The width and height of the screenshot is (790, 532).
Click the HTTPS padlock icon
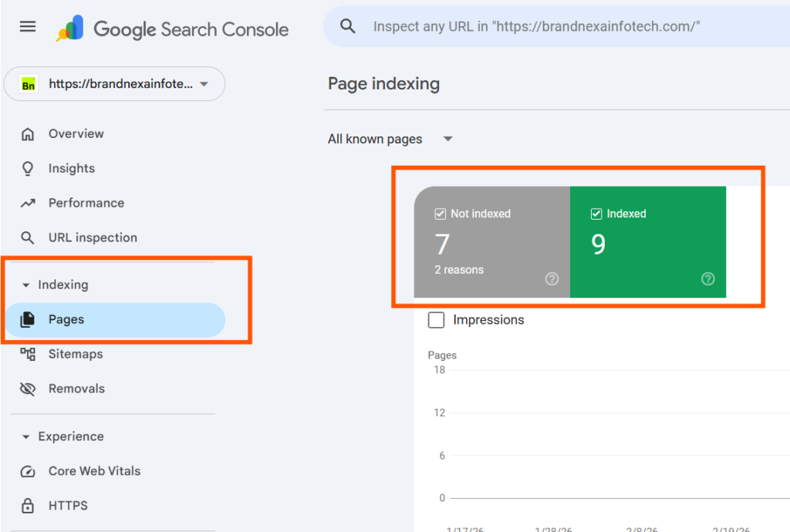[x=29, y=506]
